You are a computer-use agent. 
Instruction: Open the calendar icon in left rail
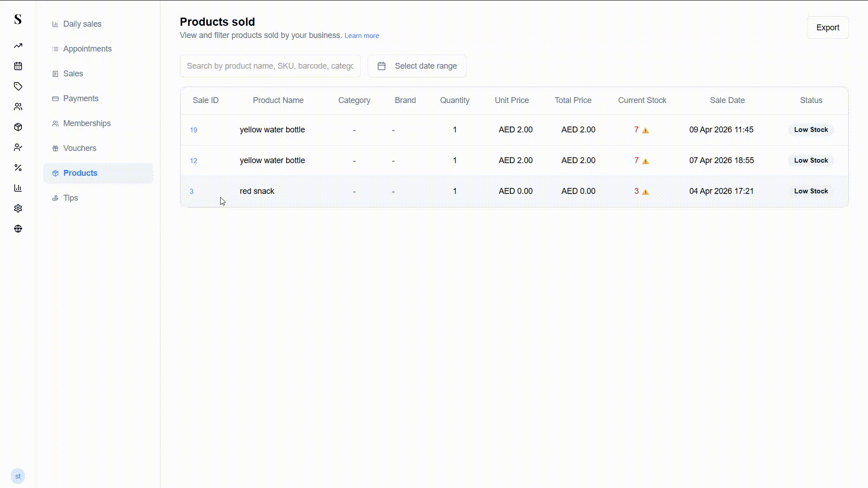coord(18,66)
